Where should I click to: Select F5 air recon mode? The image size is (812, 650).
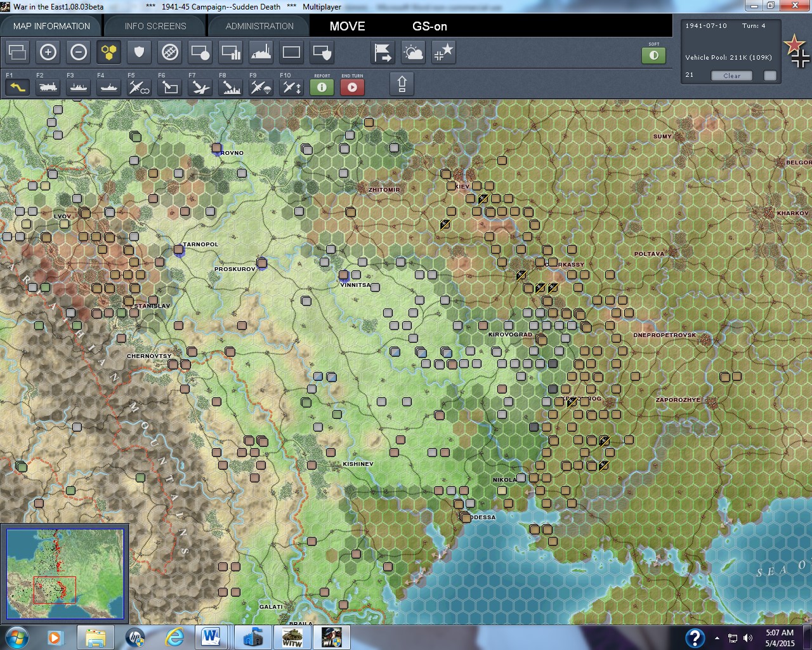click(x=140, y=87)
